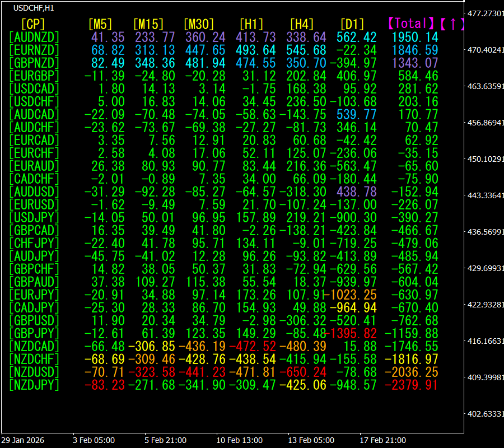Select the [M5] column header
This screenshot has width=504, height=448.
tap(100, 25)
